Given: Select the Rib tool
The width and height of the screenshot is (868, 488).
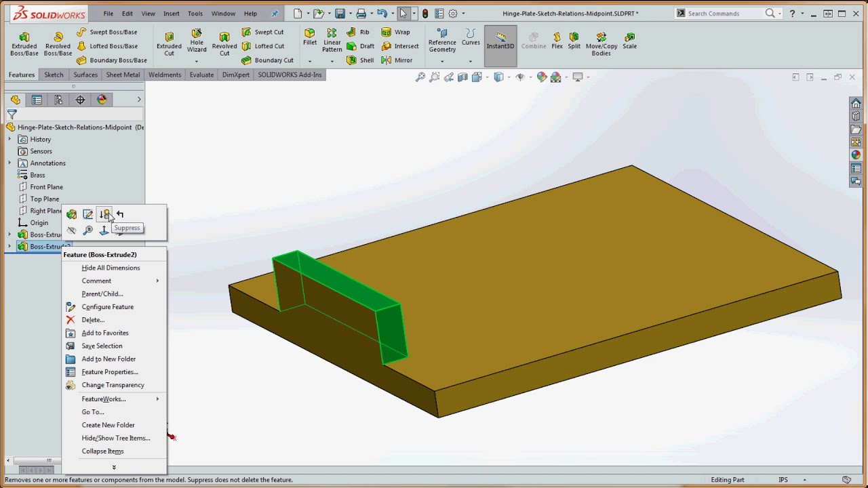Looking at the screenshot, I should 358,32.
